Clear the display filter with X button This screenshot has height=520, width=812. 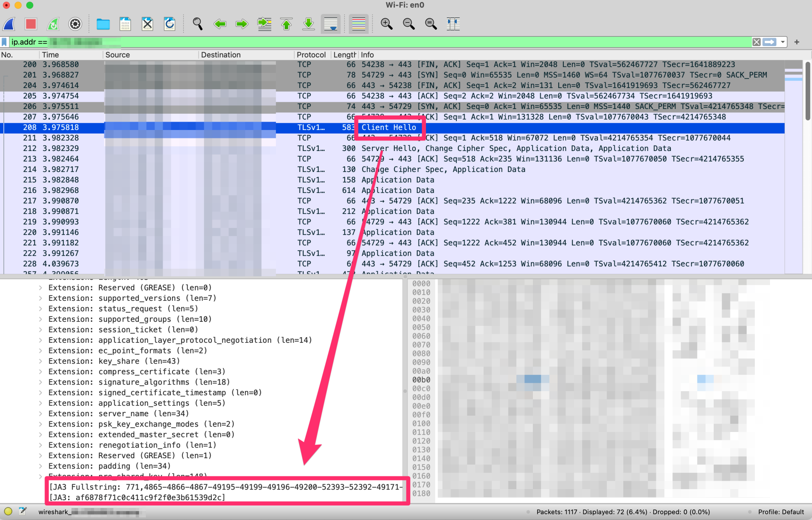(756, 42)
